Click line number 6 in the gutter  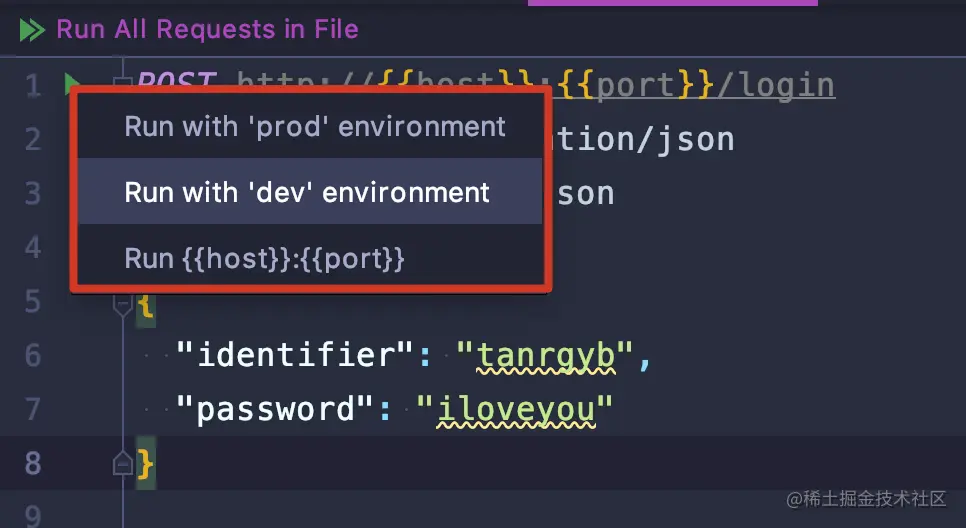pyautogui.click(x=33, y=356)
